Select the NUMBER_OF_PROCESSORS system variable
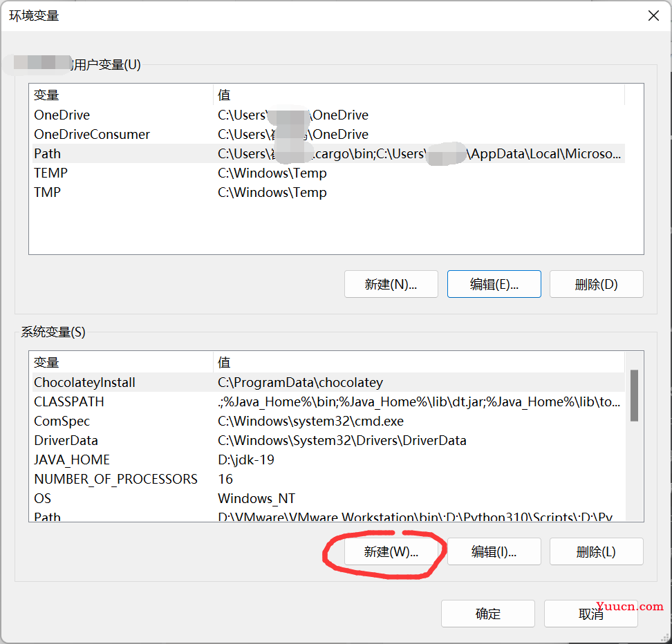The width and height of the screenshot is (672, 644). pos(328,479)
